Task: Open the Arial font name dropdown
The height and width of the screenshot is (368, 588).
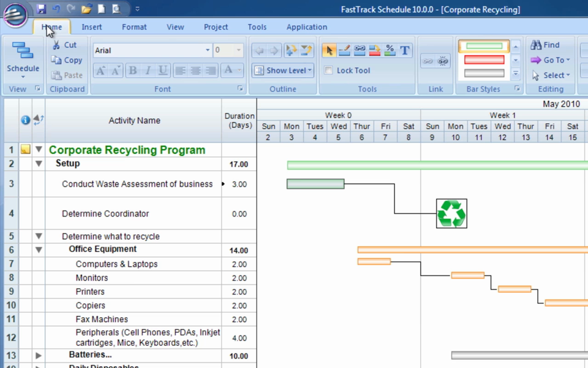Action: [x=208, y=50]
